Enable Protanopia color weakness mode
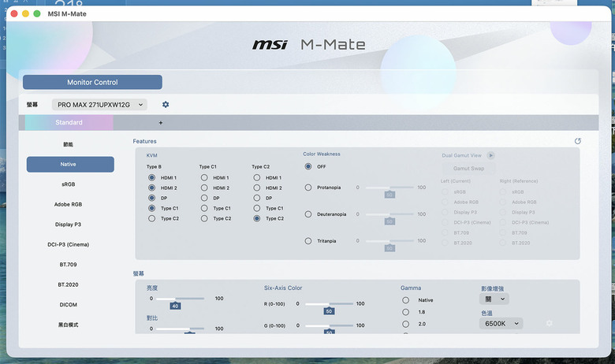615x364 pixels. (308, 188)
